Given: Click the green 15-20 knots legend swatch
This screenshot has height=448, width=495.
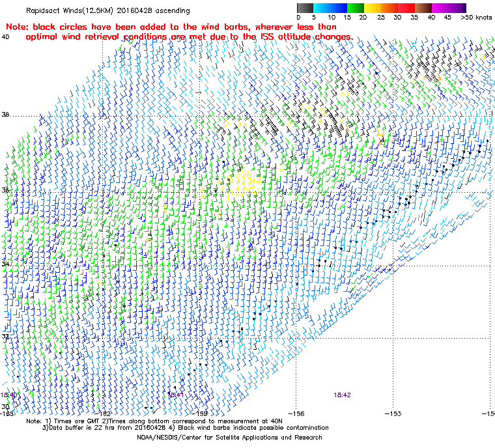Looking at the screenshot, I should coord(356,8).
